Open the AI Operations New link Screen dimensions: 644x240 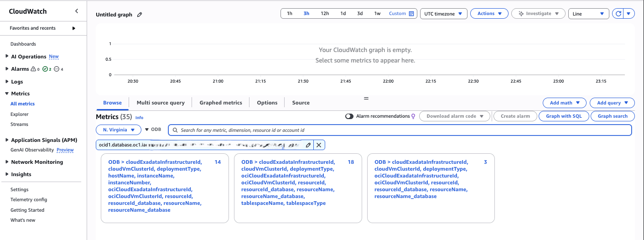click(x=54, y=57)
